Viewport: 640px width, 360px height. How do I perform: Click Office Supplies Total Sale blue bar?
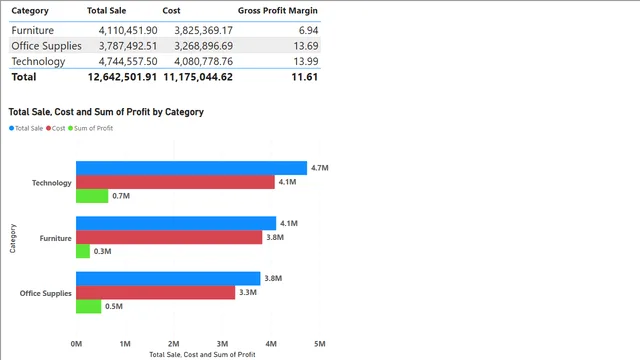tap(168, 278)
